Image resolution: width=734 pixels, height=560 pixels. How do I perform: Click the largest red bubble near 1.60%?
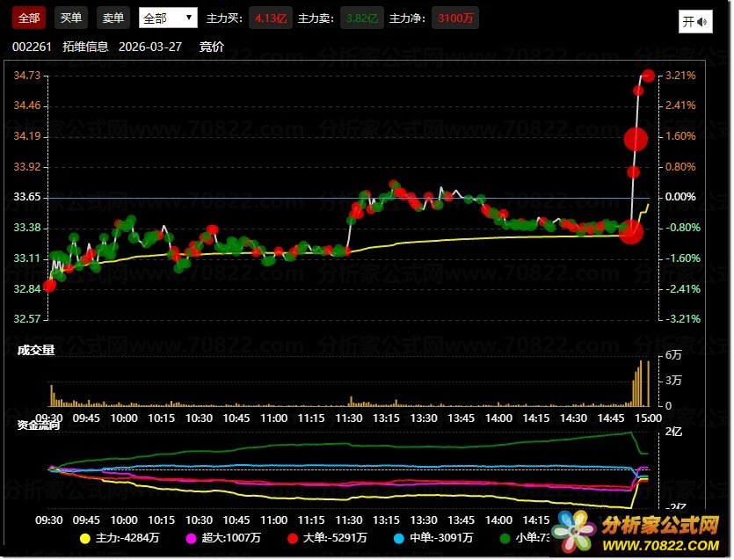636,138
